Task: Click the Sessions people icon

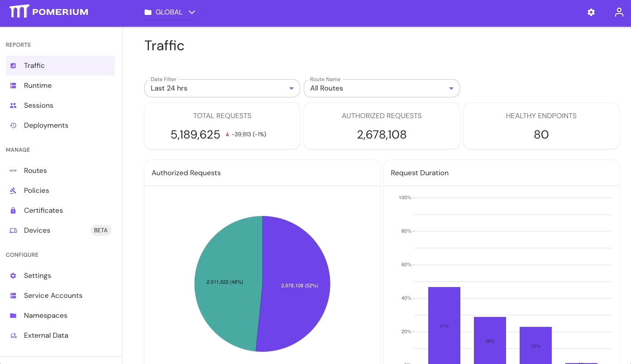Action: [x=14, y=105]
